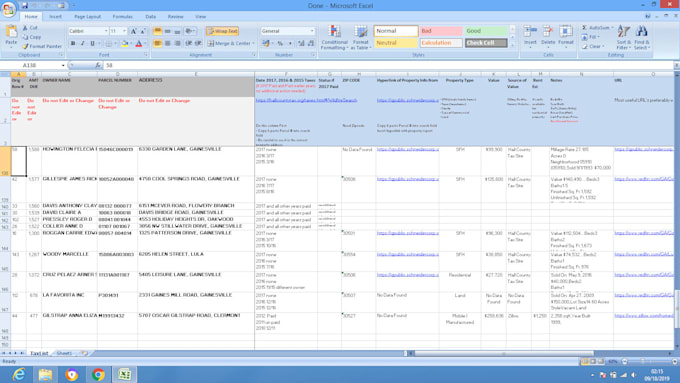Select the Sheet1 worksheet tab
The image size is (680, 383).
tap(64, 353)
